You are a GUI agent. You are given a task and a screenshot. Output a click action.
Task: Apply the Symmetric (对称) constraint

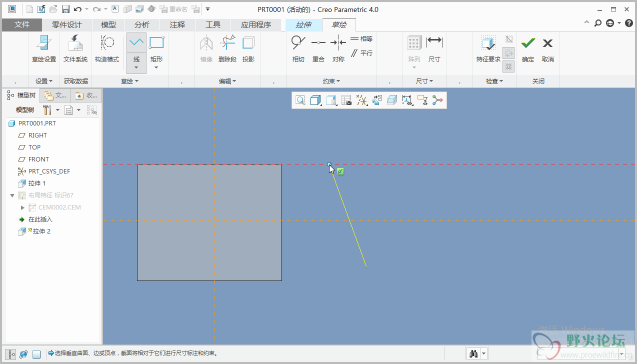pyautogui.click(x=338, y=49)
